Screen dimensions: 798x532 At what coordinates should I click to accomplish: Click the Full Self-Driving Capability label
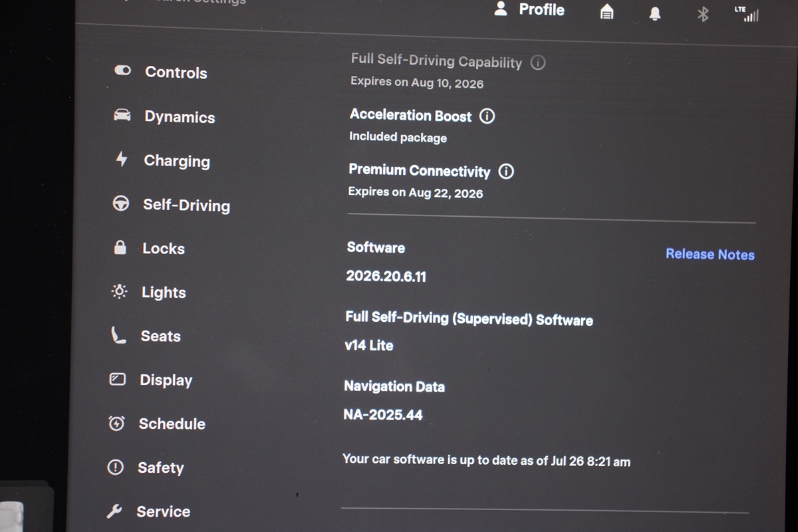tap(436, 61)
